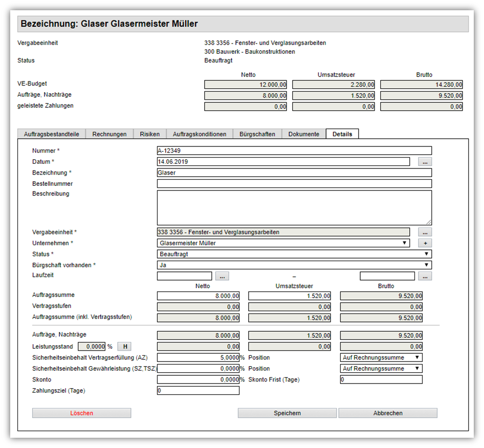This screenshot has height=448, width=484.
Task: Save the order with Speichern
Action: (287, 413)
